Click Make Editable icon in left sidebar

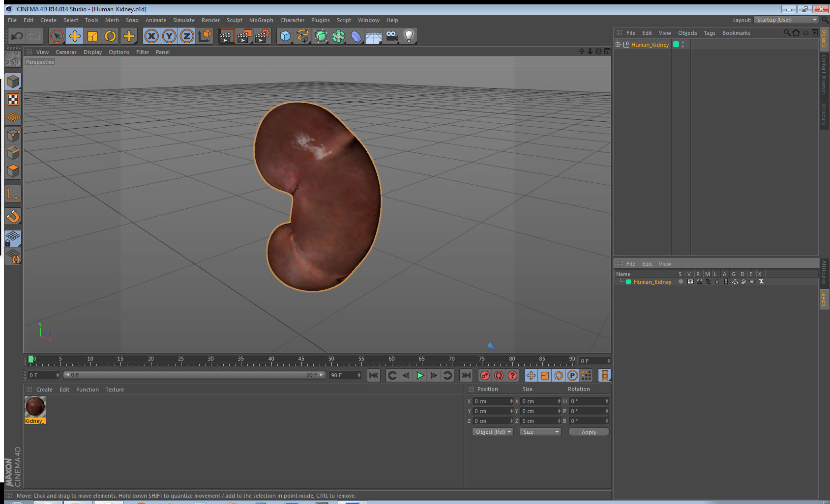(x=13, y=59)
